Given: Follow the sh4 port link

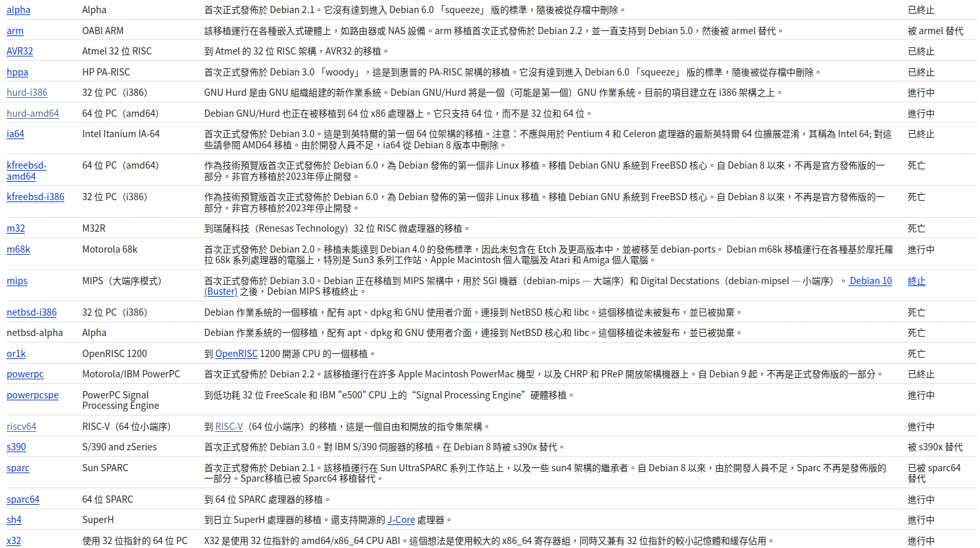Looking at the screenshot, I should pos(14,520).
